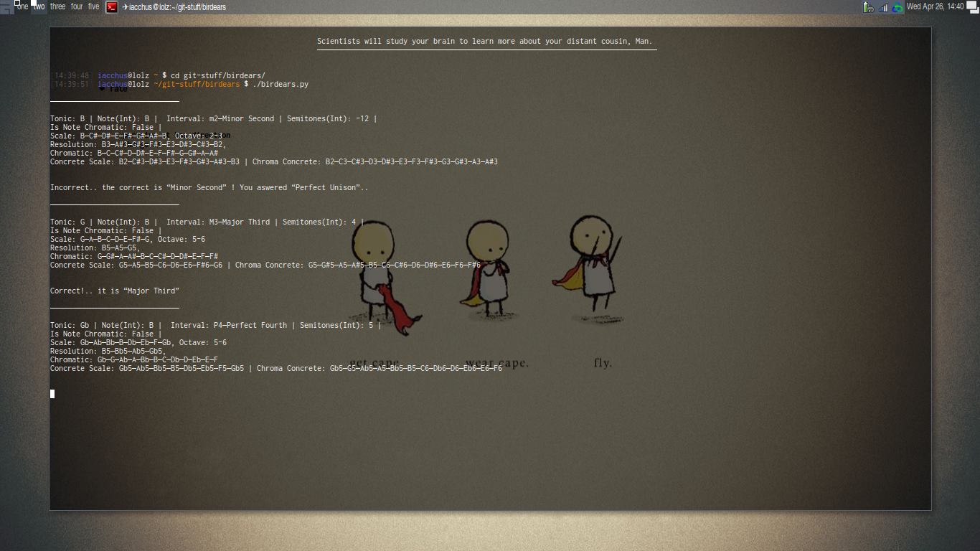The image size is (980, 551).
Task: Click the pager square near workspace two
Action: click(x=32, y=3)
